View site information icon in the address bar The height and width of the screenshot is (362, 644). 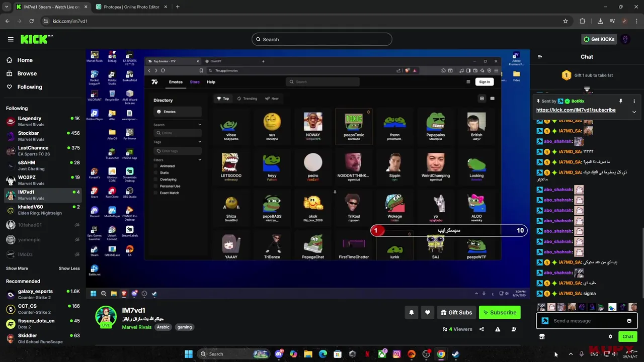click(x=46, y=21)
